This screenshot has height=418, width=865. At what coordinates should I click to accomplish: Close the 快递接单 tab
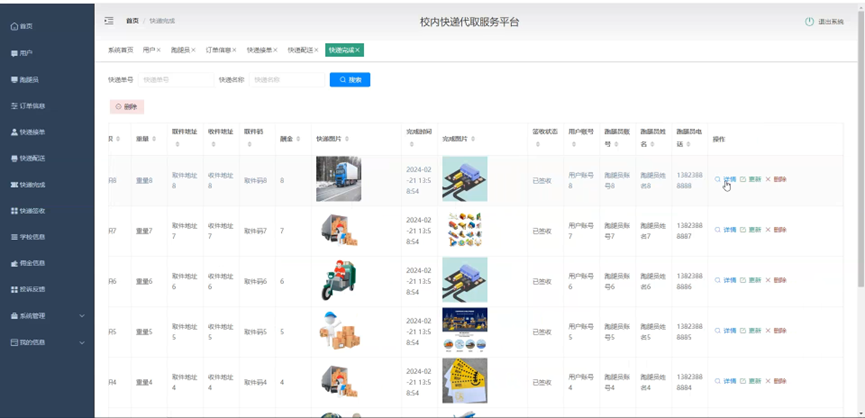(275, 50)
